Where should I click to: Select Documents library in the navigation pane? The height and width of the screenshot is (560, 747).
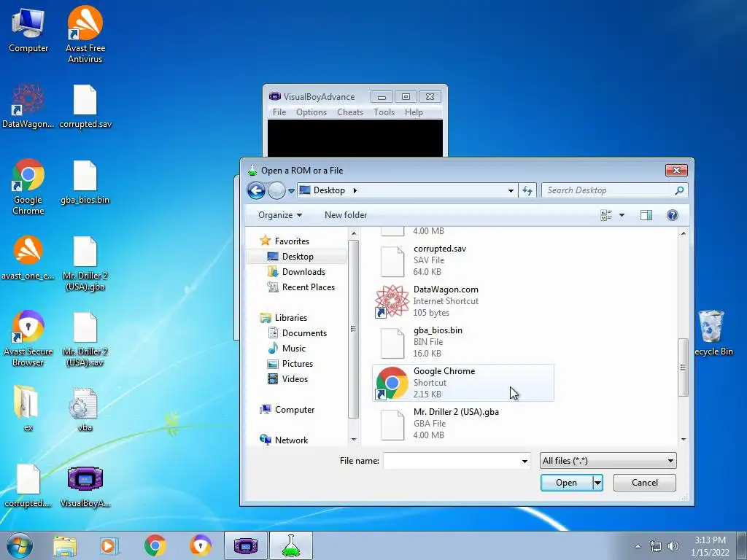pos(304,333)
